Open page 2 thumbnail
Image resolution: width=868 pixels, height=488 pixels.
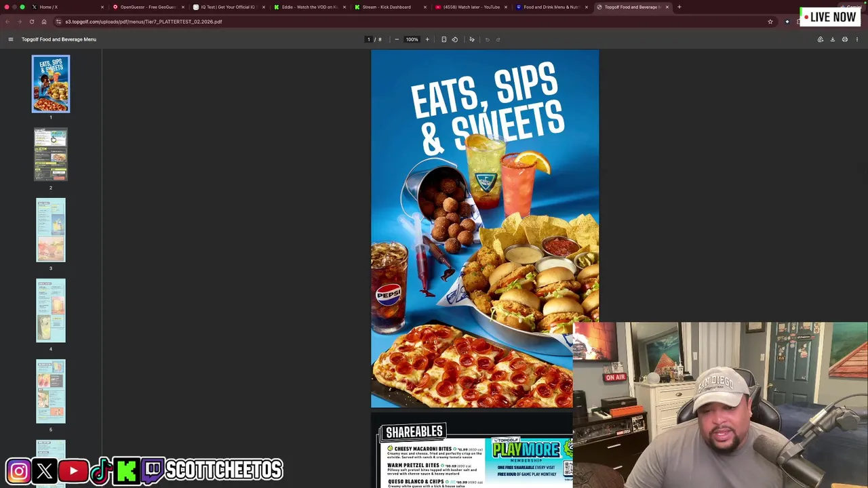point(51,155)
